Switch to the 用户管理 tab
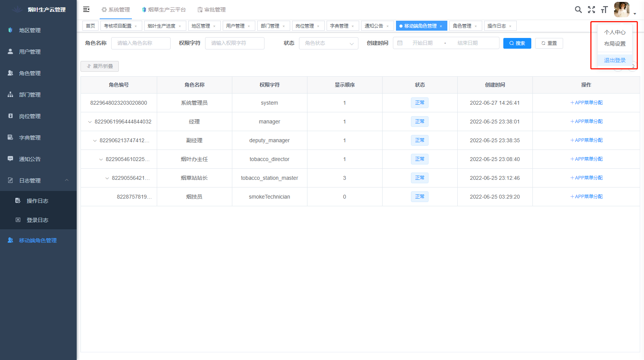The image size is (644, 360). tap(235, 26)
